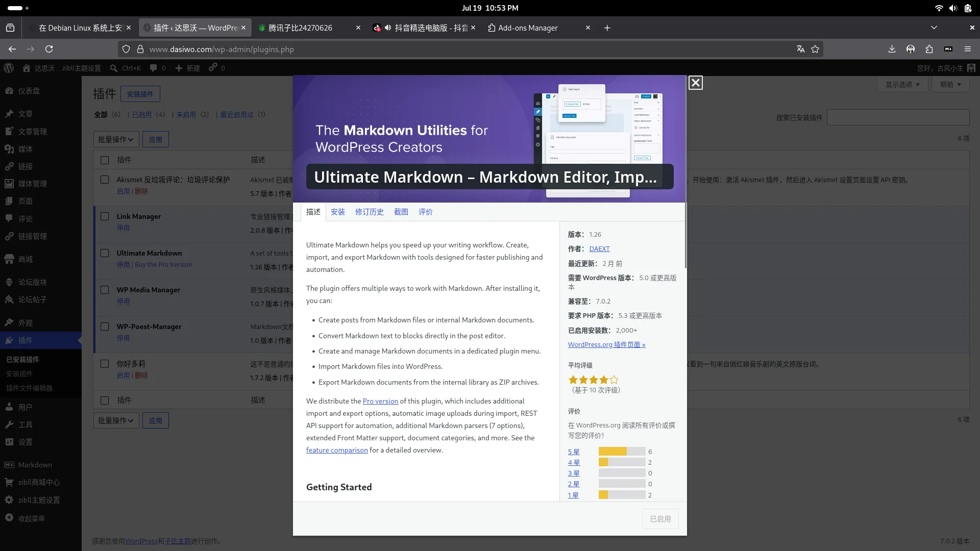Click the top 应用 apply button
The image size is (980, 551).
156,139
